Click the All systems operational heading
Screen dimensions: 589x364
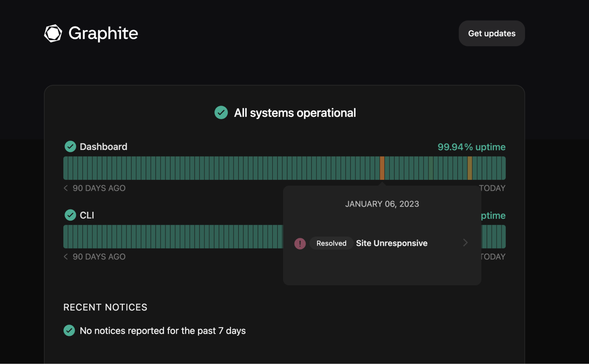295,113
